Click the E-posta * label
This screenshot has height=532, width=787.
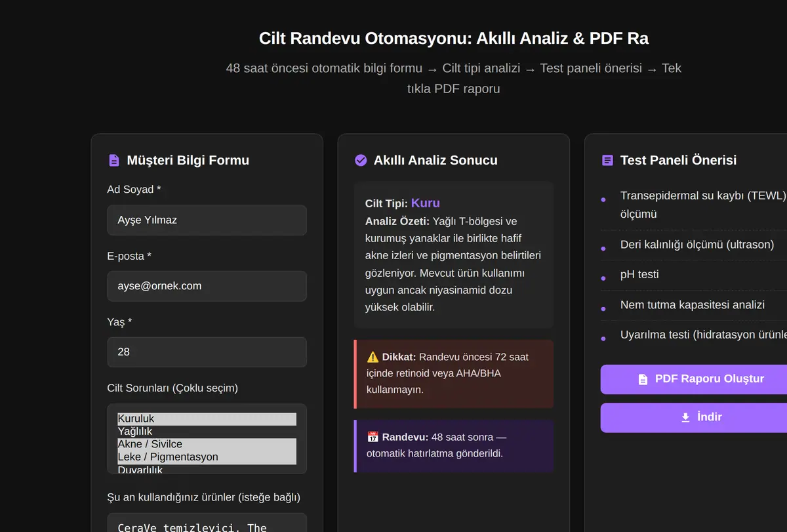click(x=129, y=256)
